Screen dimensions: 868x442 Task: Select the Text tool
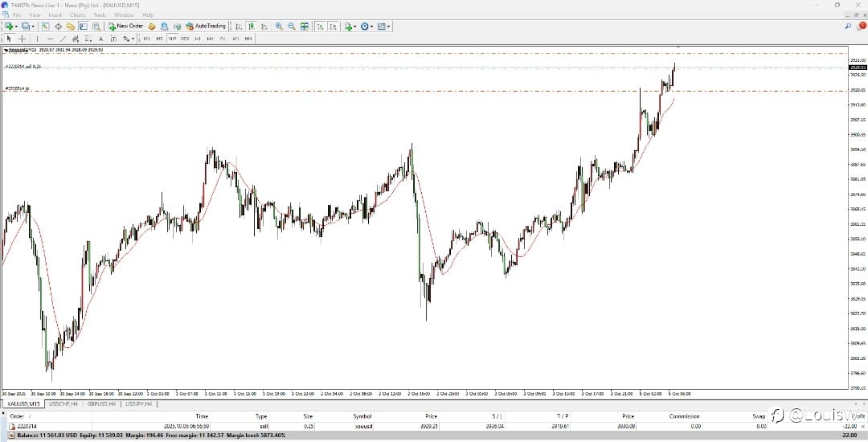(x=100, y=39)
